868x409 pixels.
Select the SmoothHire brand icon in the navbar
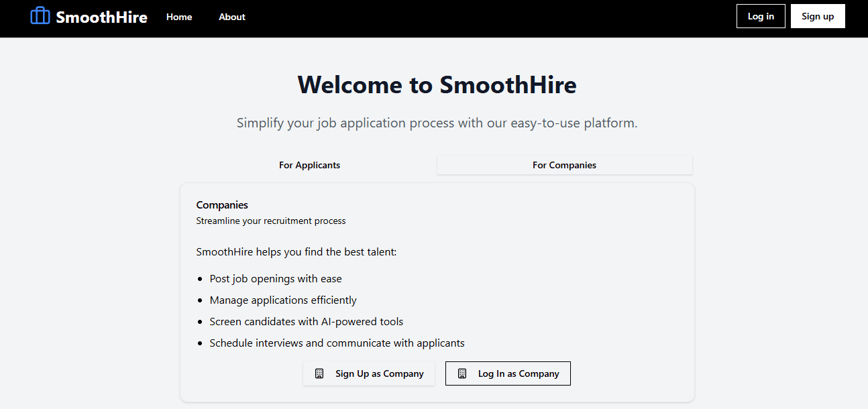click(40, 15)
